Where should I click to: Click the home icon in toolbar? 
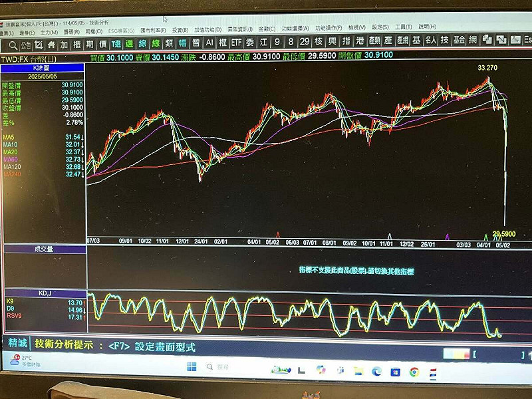(x=51, y=45)
